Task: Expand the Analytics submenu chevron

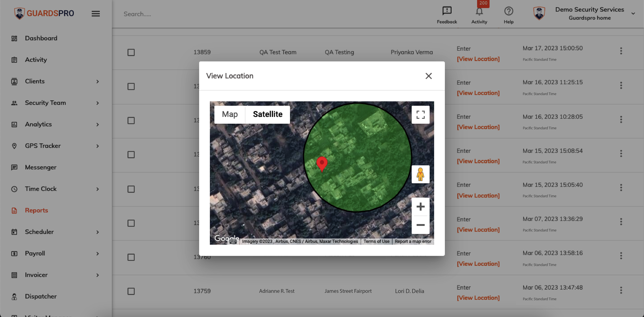Action: 98,125
